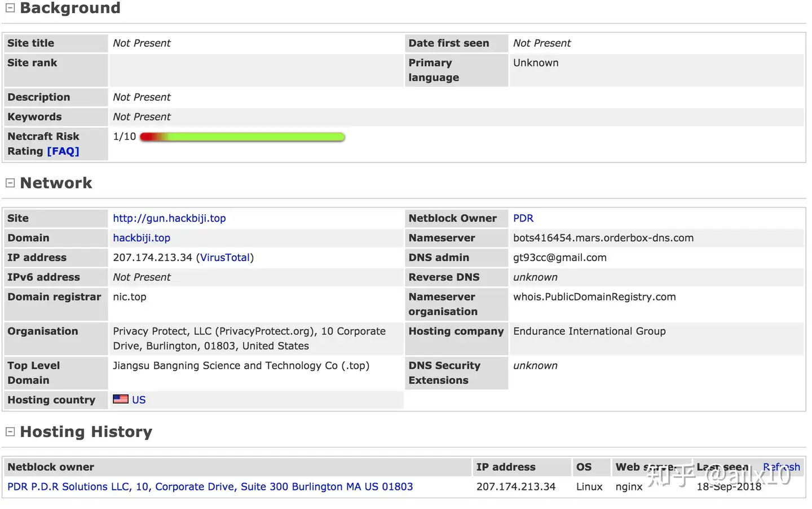This screenshot has height=509, width=812.
Task: Open the PDR netblock owner link
Action: (523, 218)
